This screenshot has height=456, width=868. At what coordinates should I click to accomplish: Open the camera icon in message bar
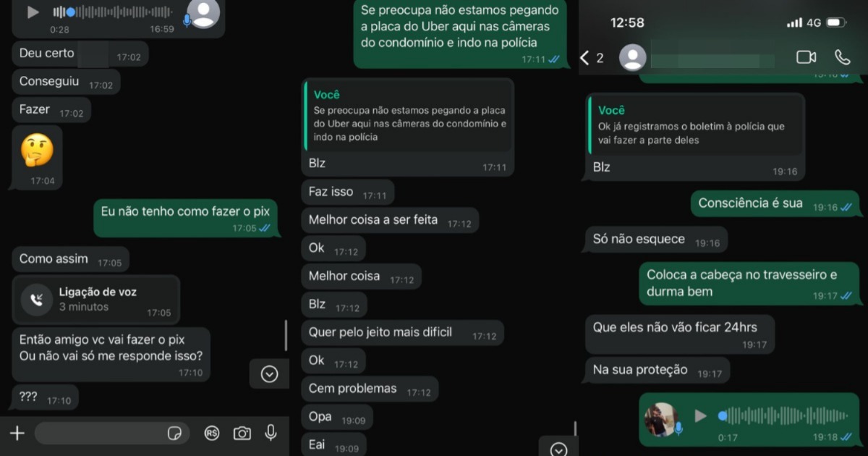point(242,433)
